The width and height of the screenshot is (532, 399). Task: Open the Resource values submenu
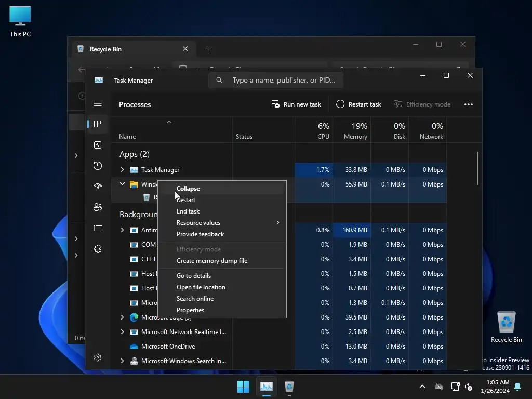222,223
